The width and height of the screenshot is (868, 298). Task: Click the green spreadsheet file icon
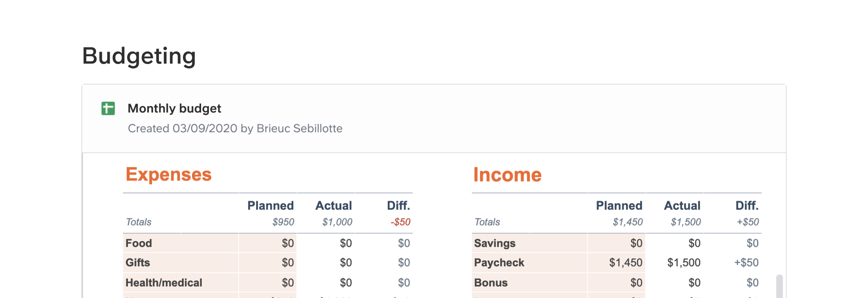pos(108,109)
